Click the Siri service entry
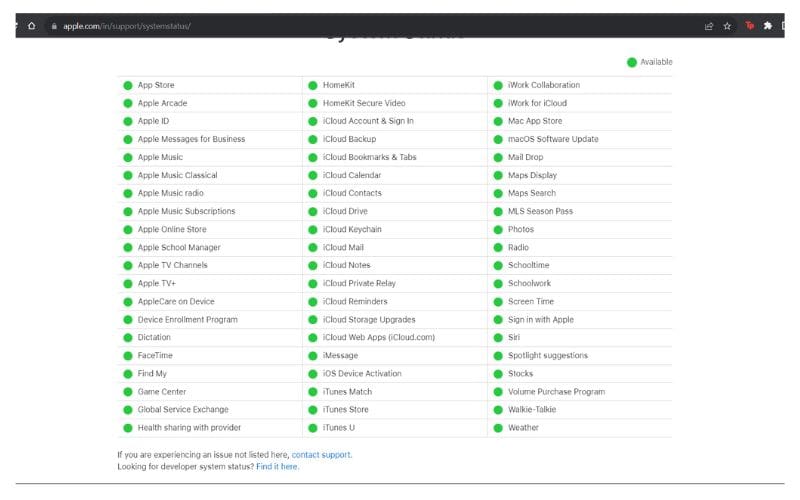The width and height of the screenshot is (800, 500). pos(513,338)
